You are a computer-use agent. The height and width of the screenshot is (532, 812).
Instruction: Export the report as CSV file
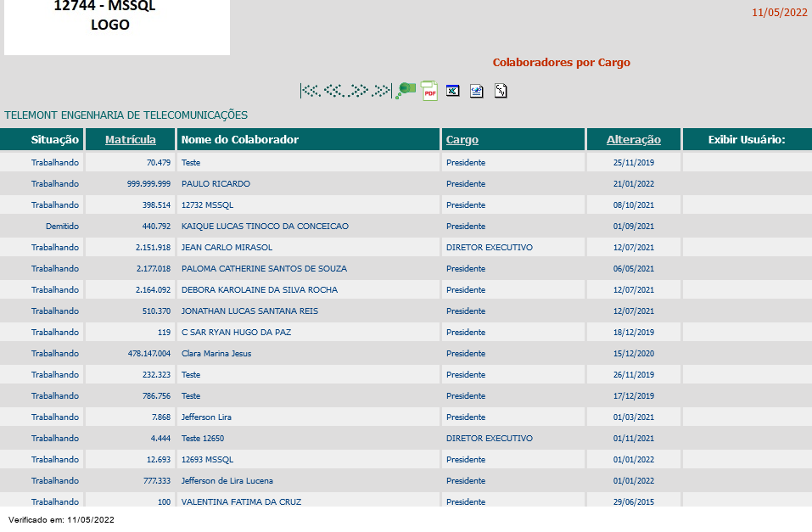[x=501, y=91]
